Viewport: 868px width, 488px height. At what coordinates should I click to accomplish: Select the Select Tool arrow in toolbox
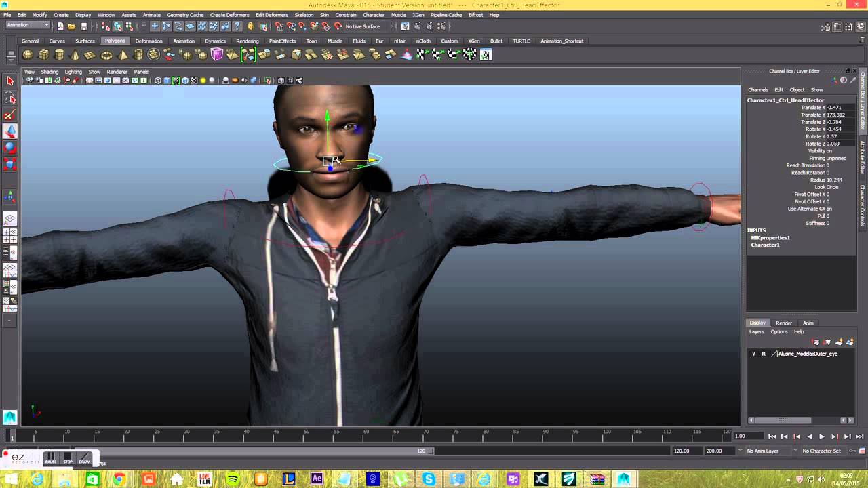[x=9, y=81]
